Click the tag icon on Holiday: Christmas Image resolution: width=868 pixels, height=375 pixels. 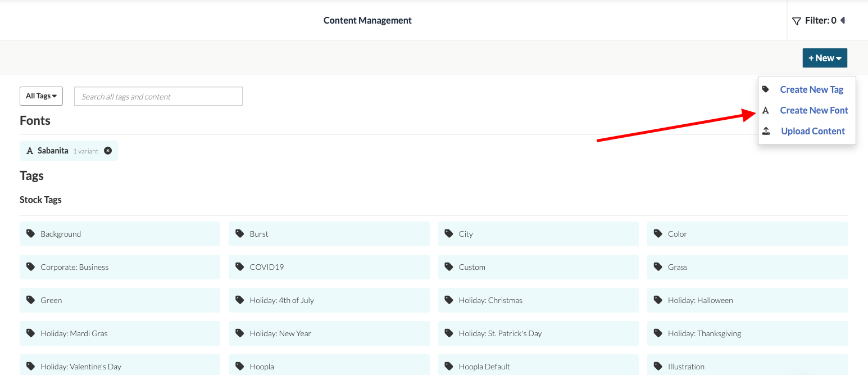[448, 300]
